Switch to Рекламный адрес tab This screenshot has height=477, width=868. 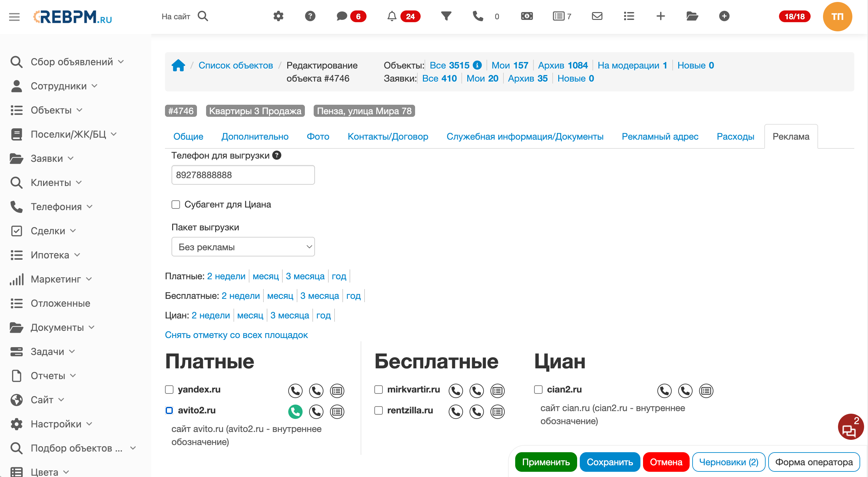point(660,136)
